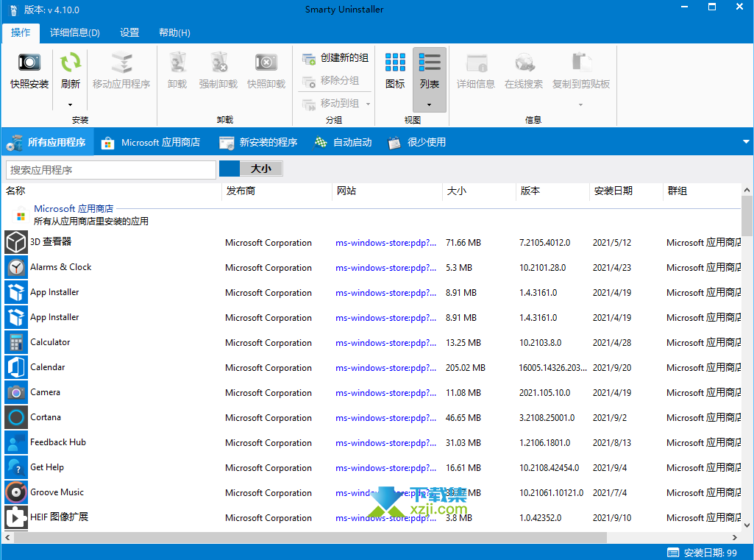Click the Groove Music app icon

(16, 492)
